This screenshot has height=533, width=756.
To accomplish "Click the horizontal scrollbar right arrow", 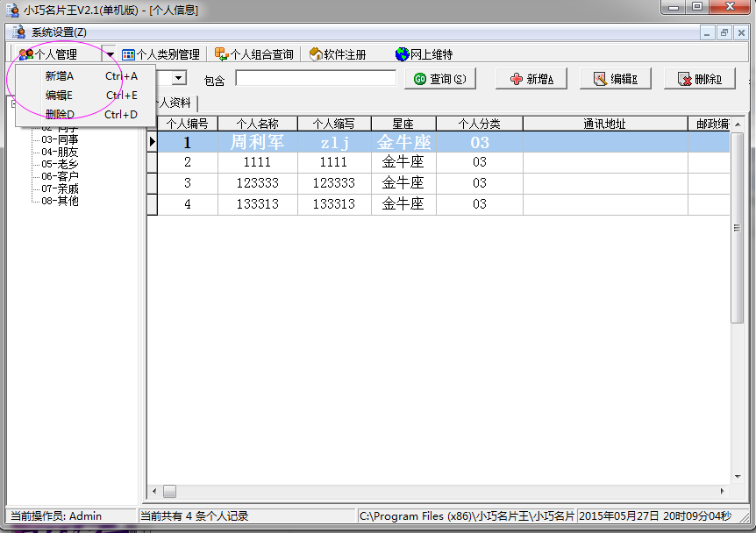I will (724, 491).
